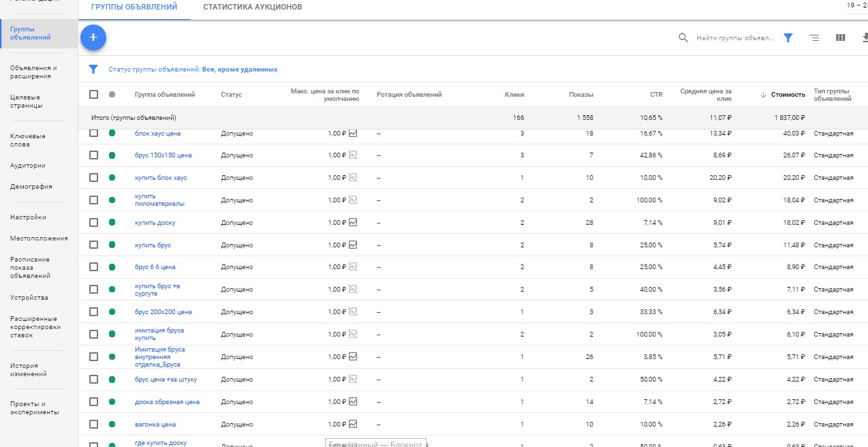Image resolution: width=868 pixels, height=447 pixels.
Task: Focus the «Найти группы объявлений» search field
Action: (x=734, y=38)
